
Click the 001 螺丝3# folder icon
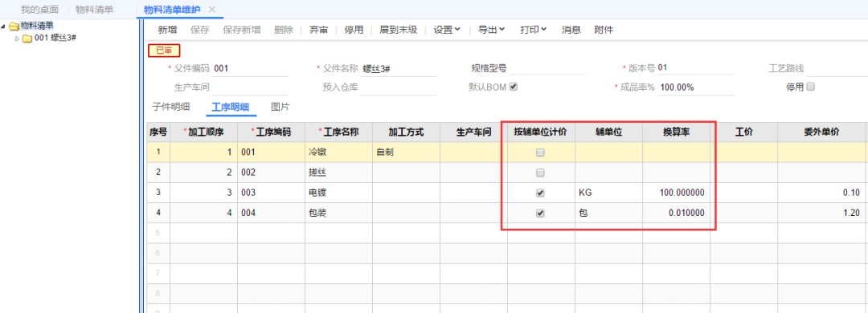(27, 39)
